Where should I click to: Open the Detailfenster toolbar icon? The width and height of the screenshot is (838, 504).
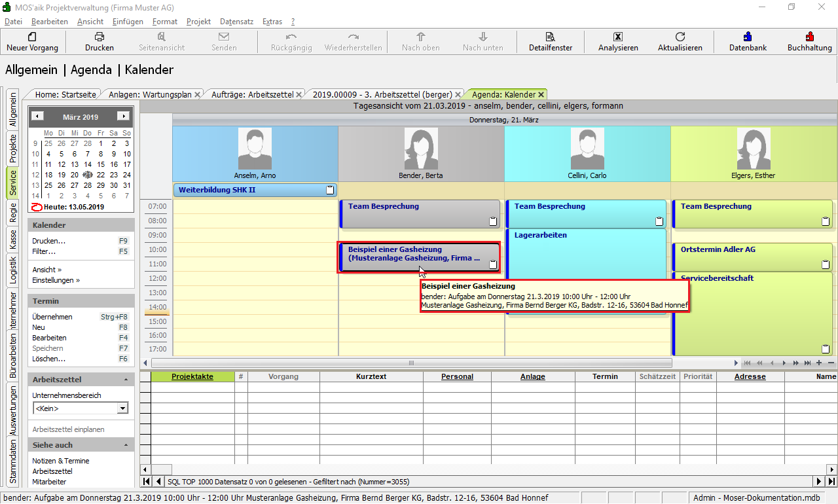550,37
